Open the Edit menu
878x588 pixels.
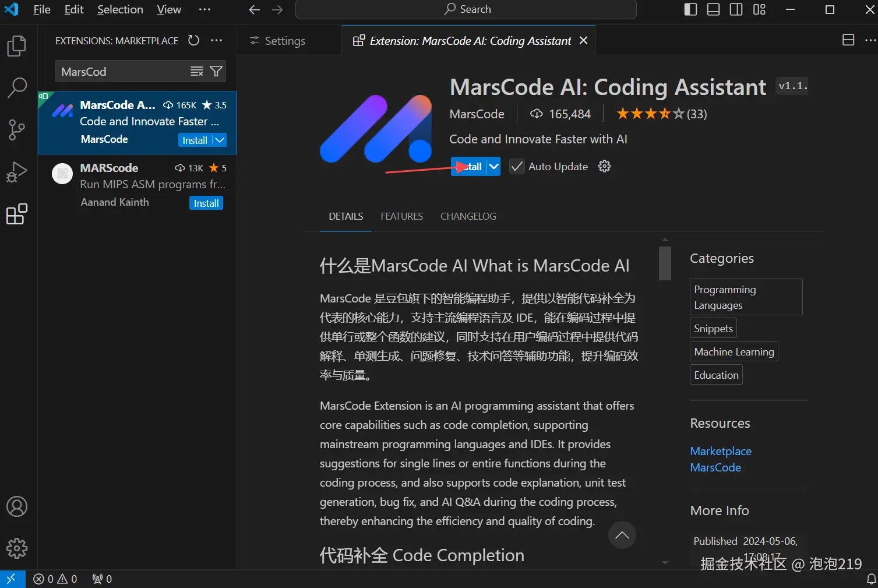pos(74,9)
